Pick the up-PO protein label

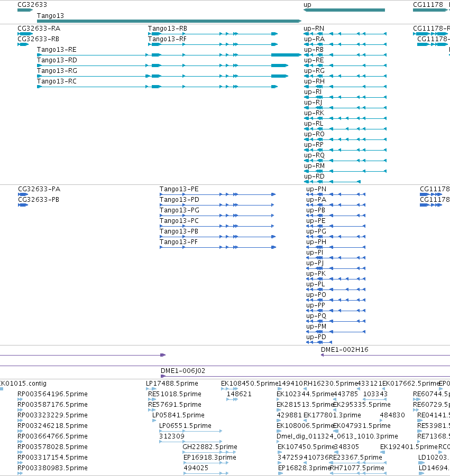pos(316,294)
